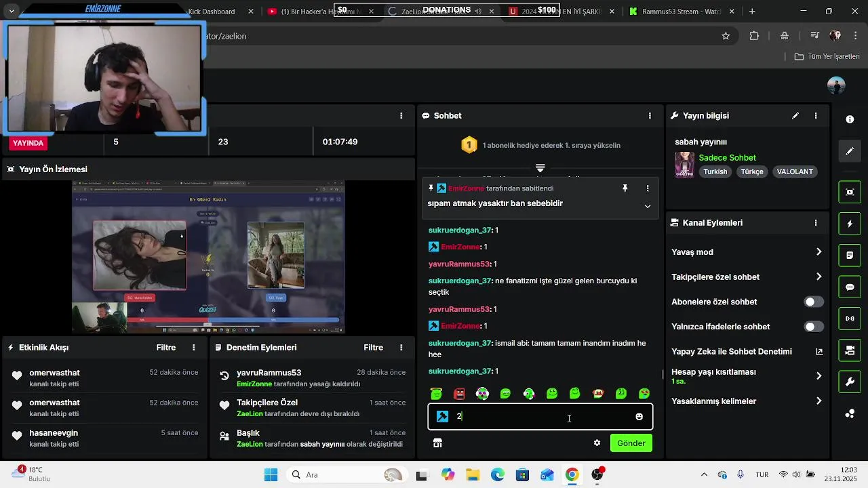Open Yapay Zeka ile Sohbet Denetimi
The image size is (868, 488).
tap(747, 352)
